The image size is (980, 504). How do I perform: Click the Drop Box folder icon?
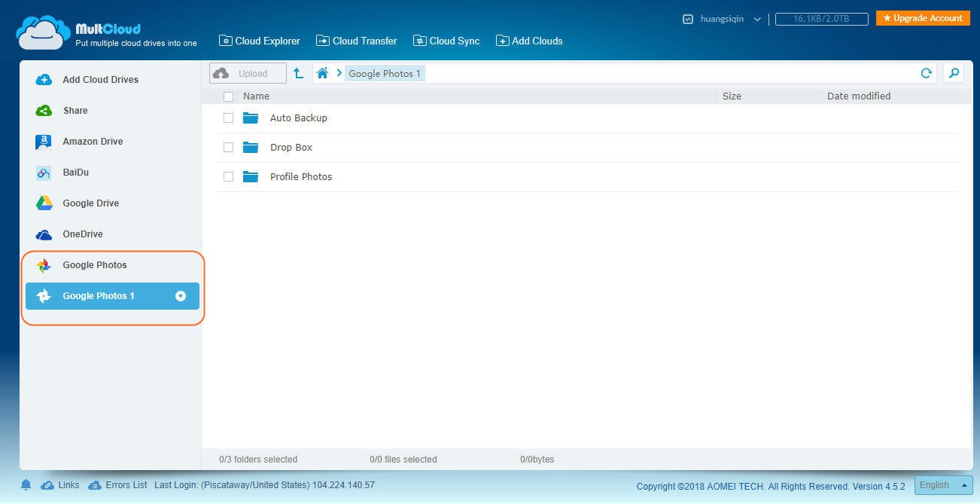click(x=251, y=147)
